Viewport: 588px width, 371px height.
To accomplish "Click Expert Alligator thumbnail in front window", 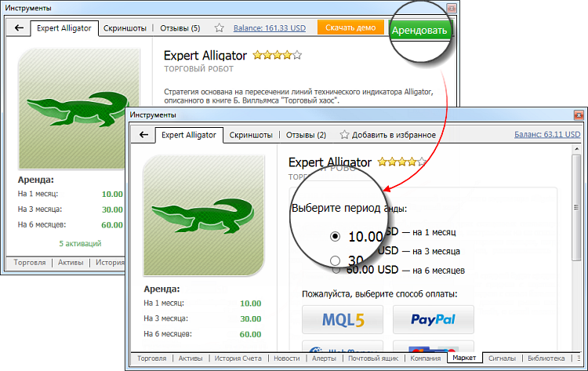I will tap(204, 216).
